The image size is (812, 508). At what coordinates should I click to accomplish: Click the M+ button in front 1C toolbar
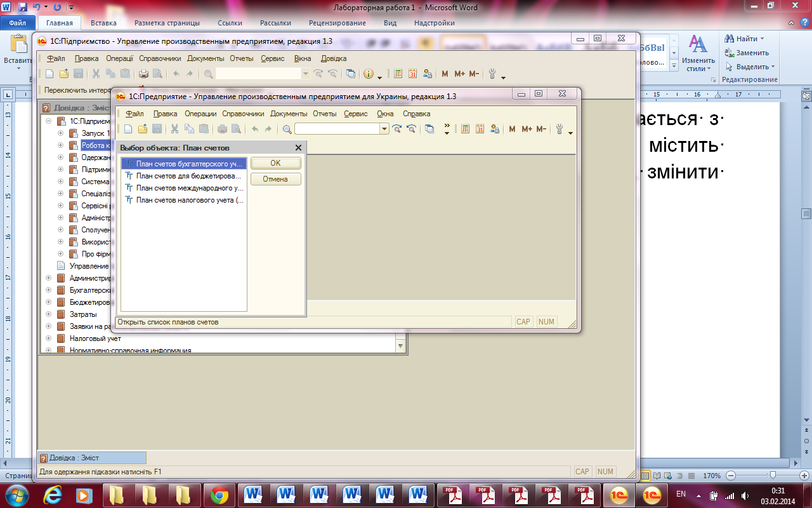tap(527, 129)
